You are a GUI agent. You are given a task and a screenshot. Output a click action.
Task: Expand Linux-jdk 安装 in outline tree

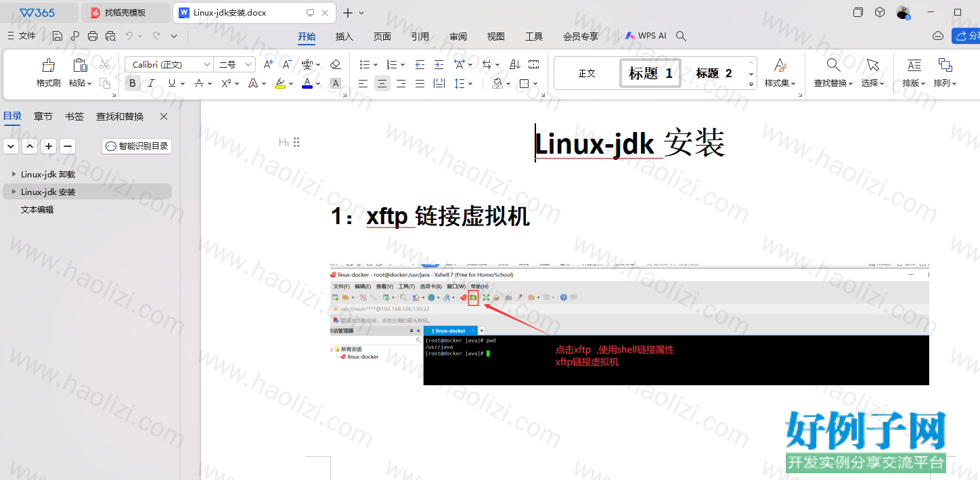(x=14, y=192)
